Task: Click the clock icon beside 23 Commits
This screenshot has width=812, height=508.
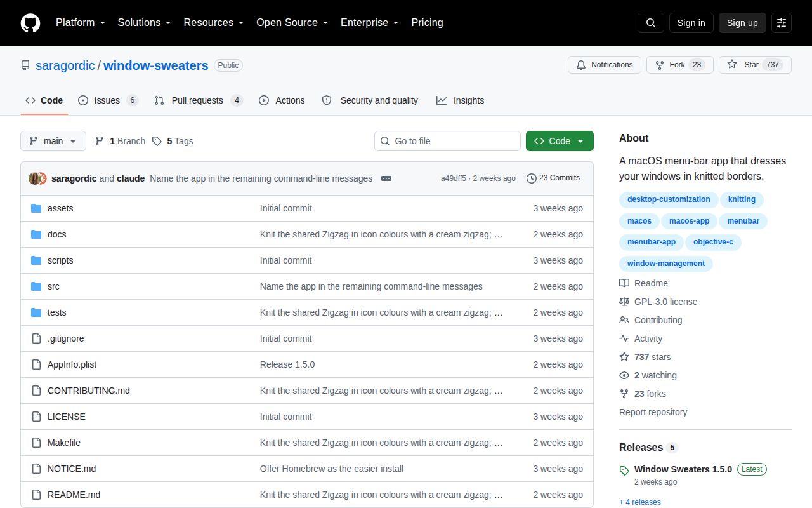Action: point(532,178)
